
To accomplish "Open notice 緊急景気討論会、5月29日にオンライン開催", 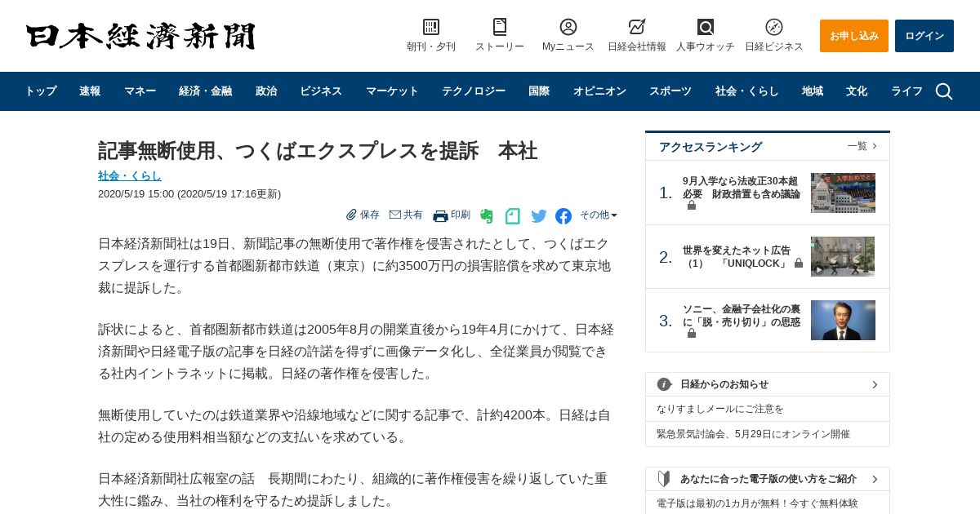I will click(753, 434).
